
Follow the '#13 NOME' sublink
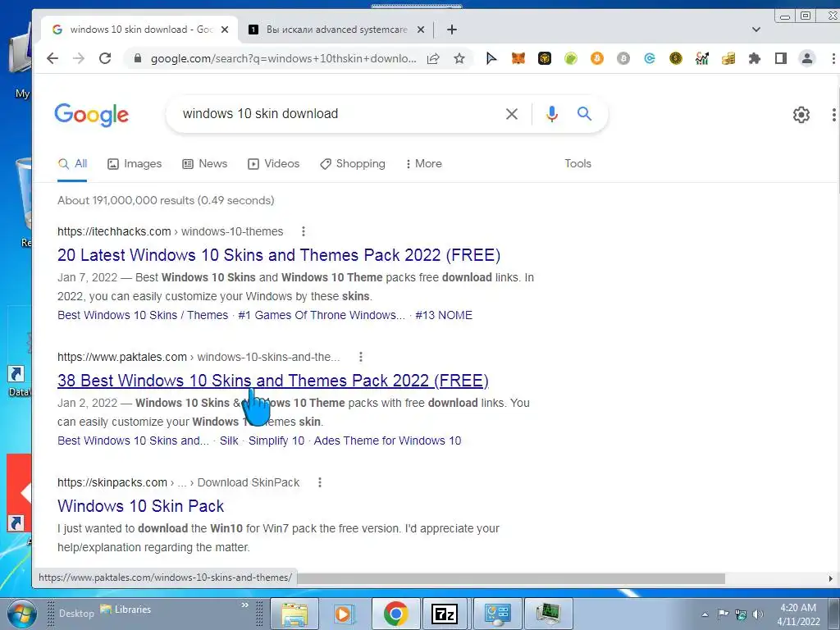[444, 315]
